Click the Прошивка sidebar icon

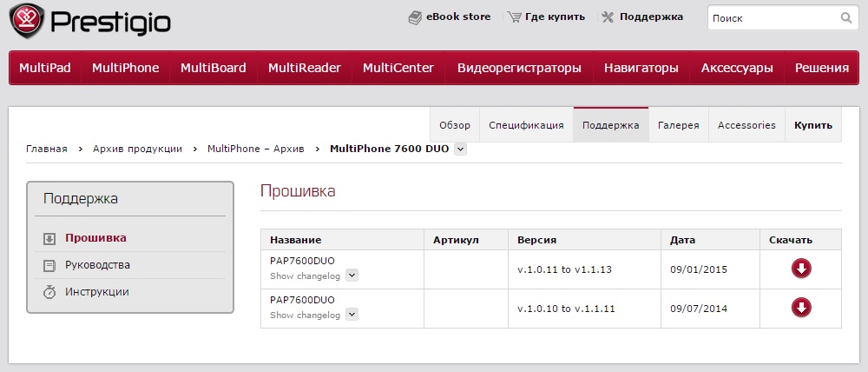pyautogui.click(x=49, y=238)
